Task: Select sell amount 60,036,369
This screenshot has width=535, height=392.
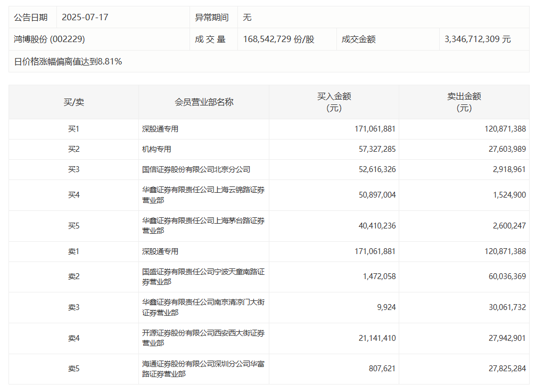Action: 507,276
